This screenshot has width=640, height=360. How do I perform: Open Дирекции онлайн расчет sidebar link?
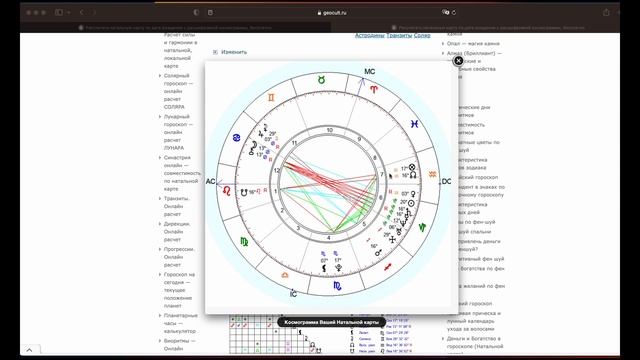click(178, 231)
